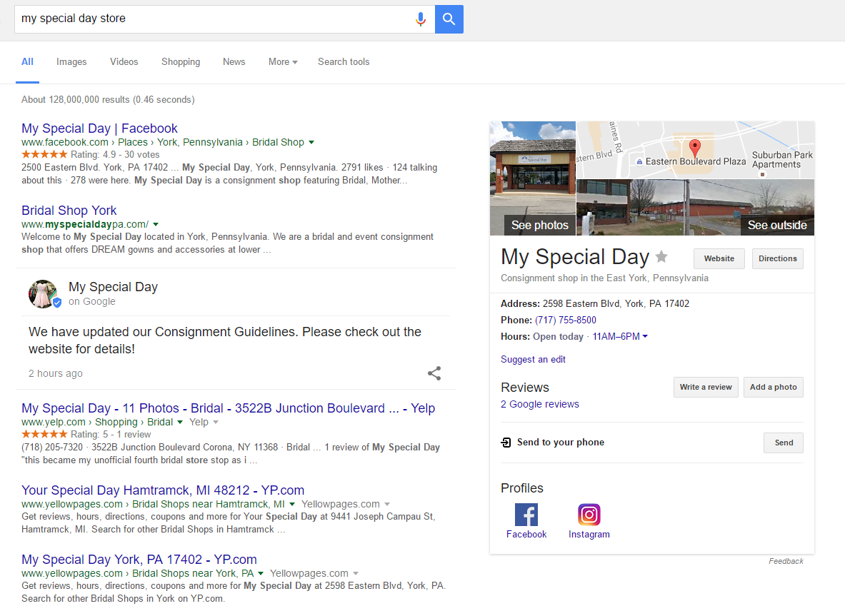
Task: Click 'Consignment shop in the East York' subtitle
Action: 605,278
